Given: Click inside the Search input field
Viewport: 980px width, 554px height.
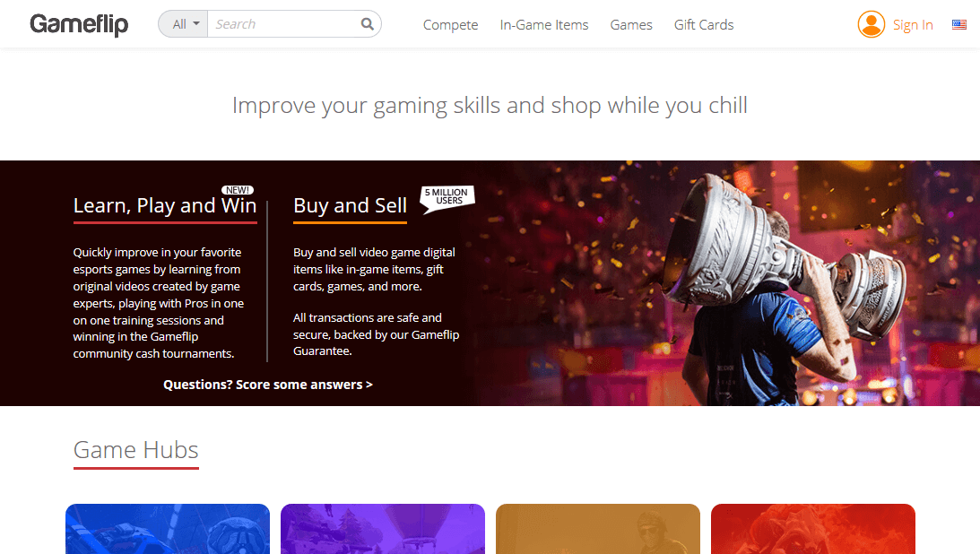Looking at the screenshot, I should click(283, 23).
